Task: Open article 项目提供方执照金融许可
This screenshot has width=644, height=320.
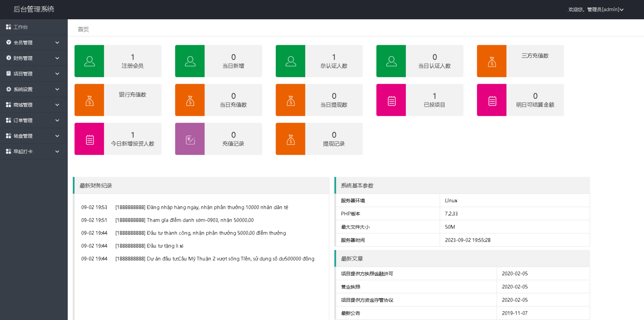Action: tap(367, 274)
